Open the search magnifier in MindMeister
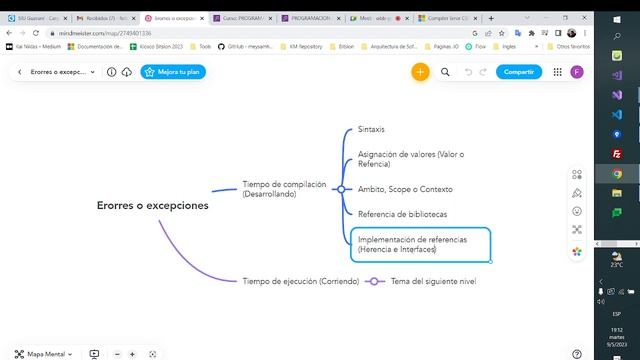This screenshot has width=640, height=360. [445, 72]
